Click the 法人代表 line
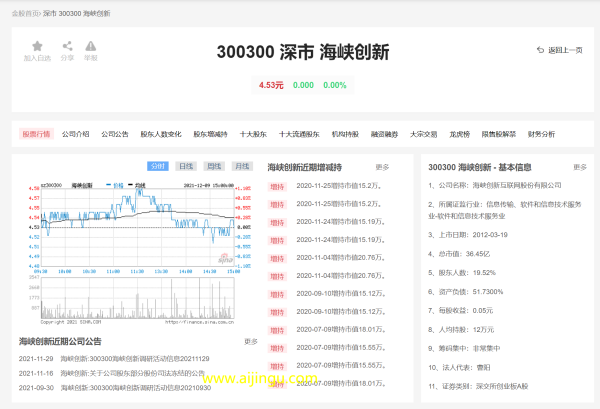The height and width of the screenshot is (409, 600). [x=459, y=367]
